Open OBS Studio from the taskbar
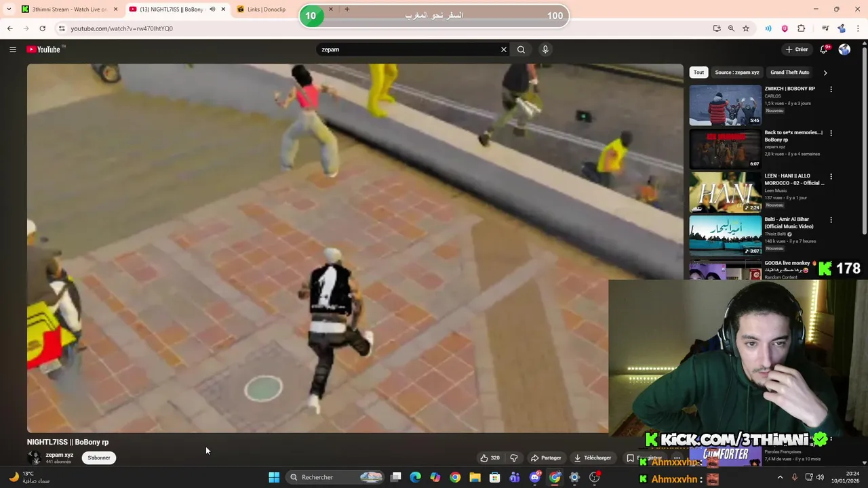 click(595, 477)
